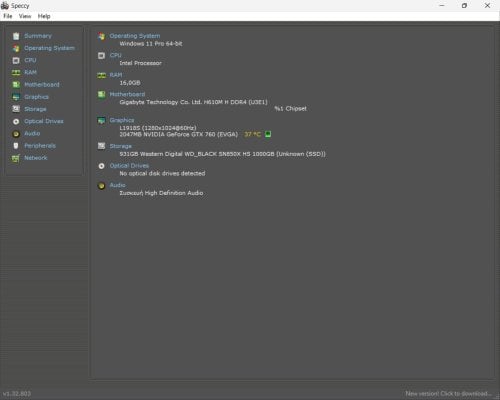Select Graphics in the sidebar list
The width and height of the screenshot is (500, 400).
36,97
